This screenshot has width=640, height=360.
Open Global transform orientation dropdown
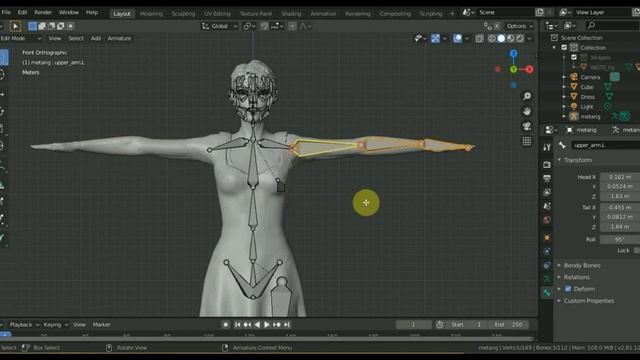click(x=219, y=26)
